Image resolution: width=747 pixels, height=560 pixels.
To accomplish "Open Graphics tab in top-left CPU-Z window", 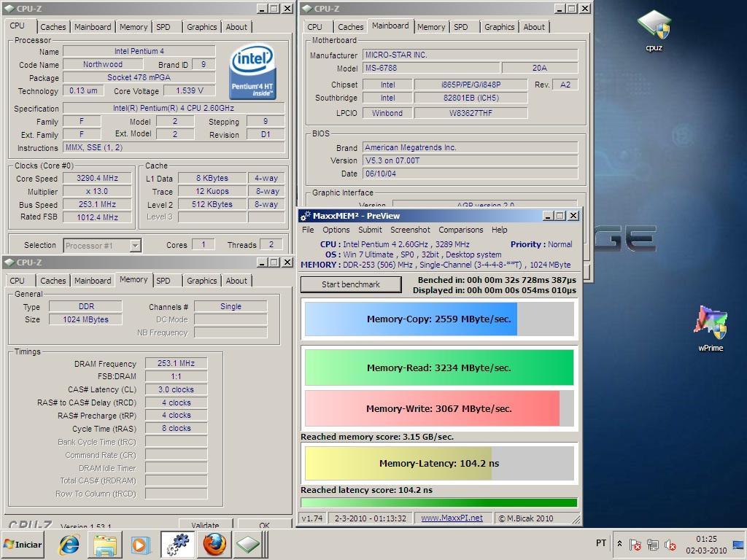I will point(201,27).
